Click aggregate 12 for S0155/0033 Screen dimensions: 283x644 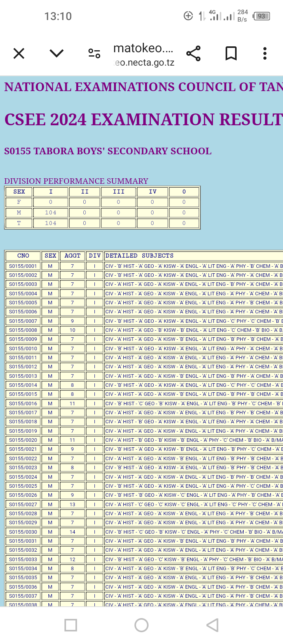[x=72, y=559]
